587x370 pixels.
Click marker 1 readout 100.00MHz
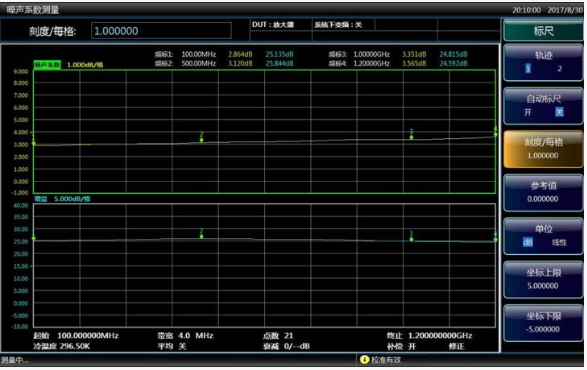pyautogui.click(x=199, y=54)
